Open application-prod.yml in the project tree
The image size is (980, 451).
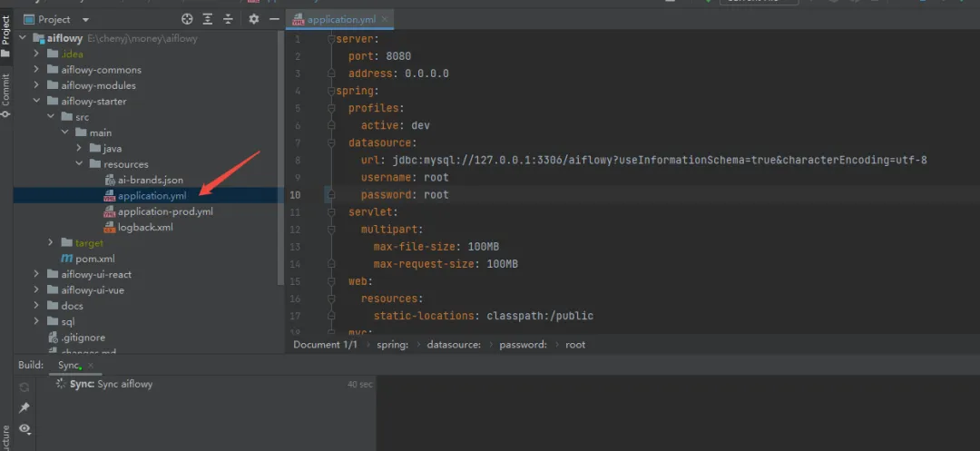[x=164, y=211]
